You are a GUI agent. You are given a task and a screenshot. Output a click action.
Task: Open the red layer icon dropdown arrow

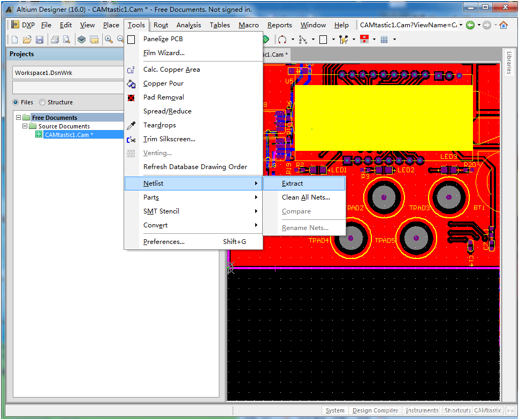(375, 40)
